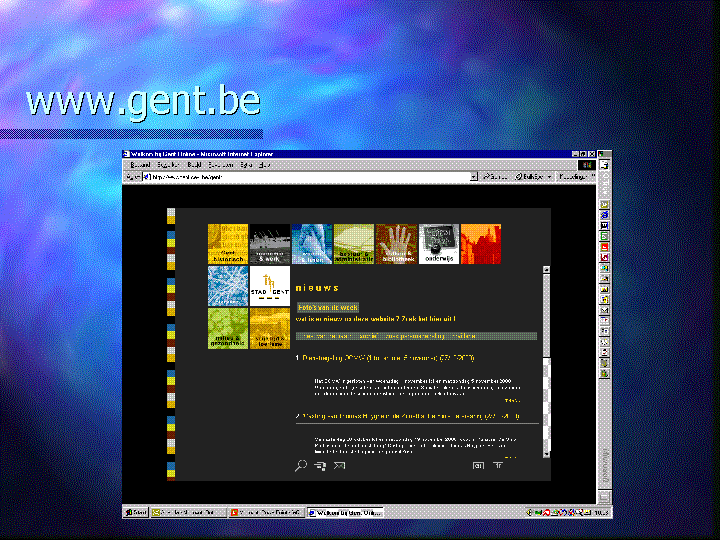Open the 'gent historisch' yellow tile
Image resolution: width=720 pixels, height=540 pixels.
click(x=228, y=244)
